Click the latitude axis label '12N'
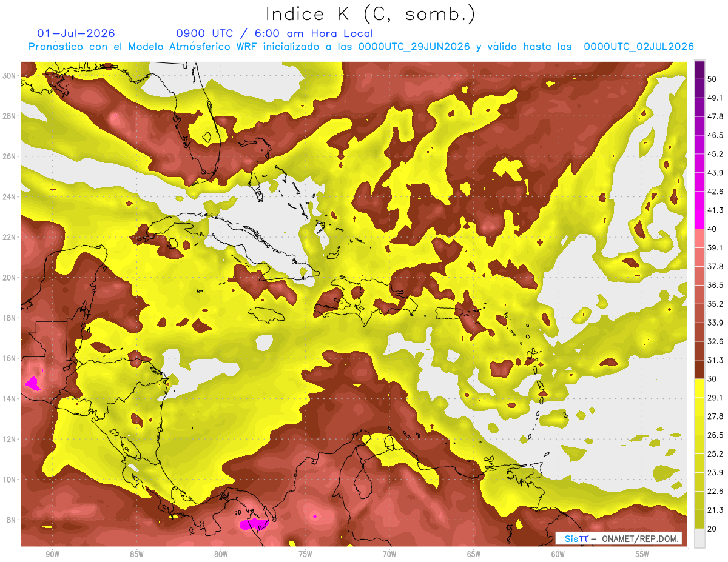 (x=10, y=439)
